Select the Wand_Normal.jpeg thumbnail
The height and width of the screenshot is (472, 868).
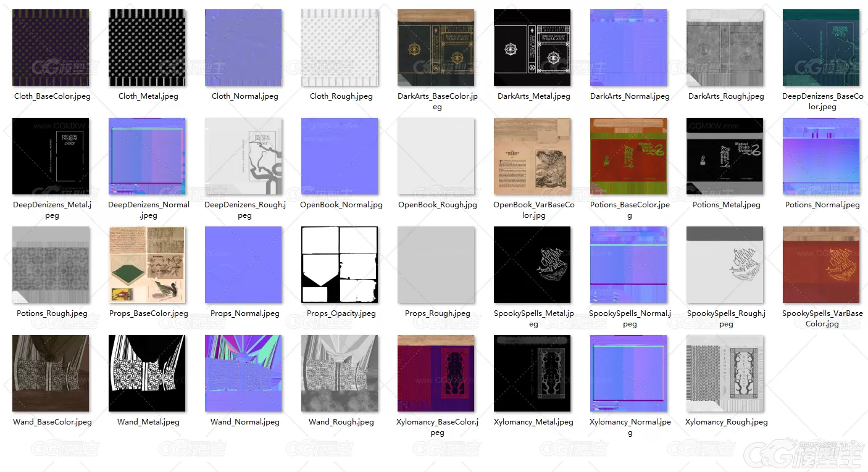(x=243, y=373)
